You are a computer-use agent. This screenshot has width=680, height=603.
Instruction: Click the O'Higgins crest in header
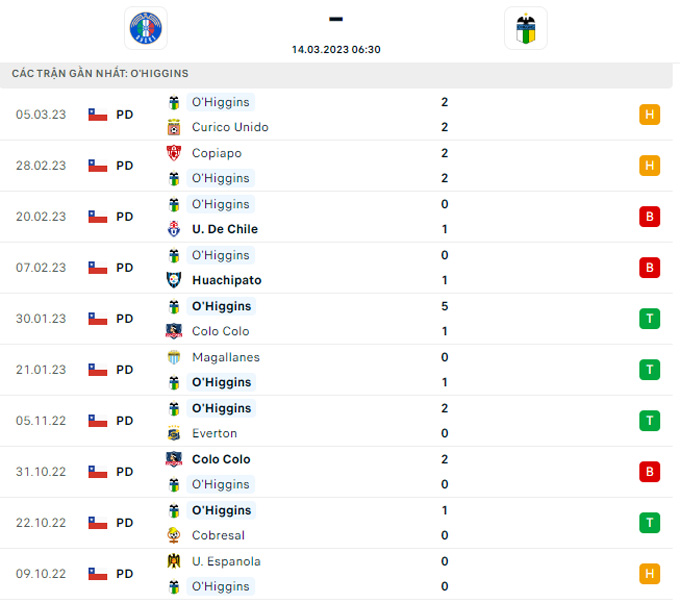point(525,28)
